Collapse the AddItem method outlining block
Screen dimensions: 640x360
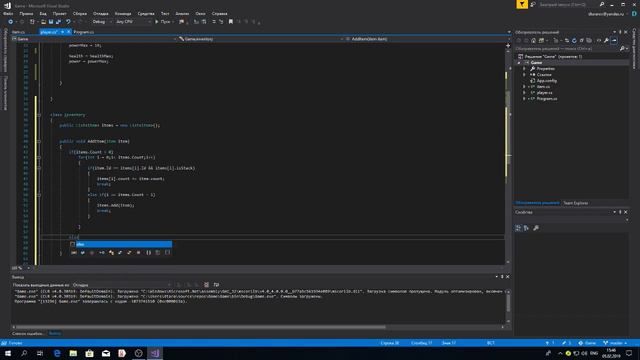point(39,141)
